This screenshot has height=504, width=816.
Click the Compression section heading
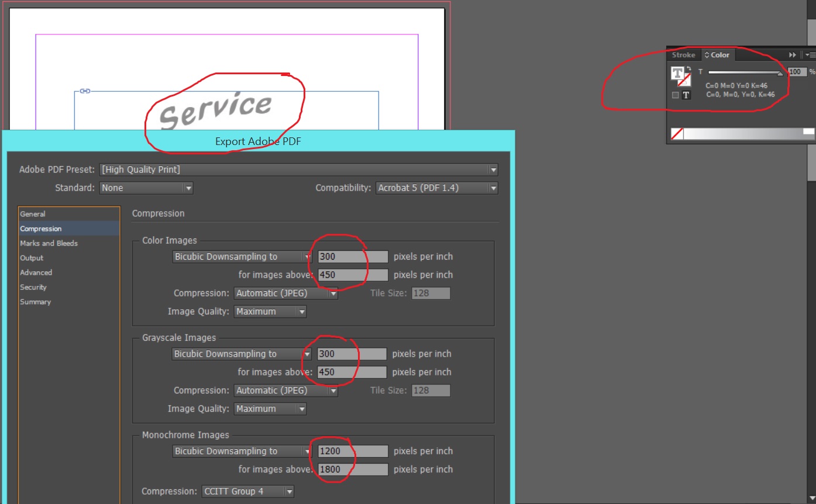(x=158, y=213)
